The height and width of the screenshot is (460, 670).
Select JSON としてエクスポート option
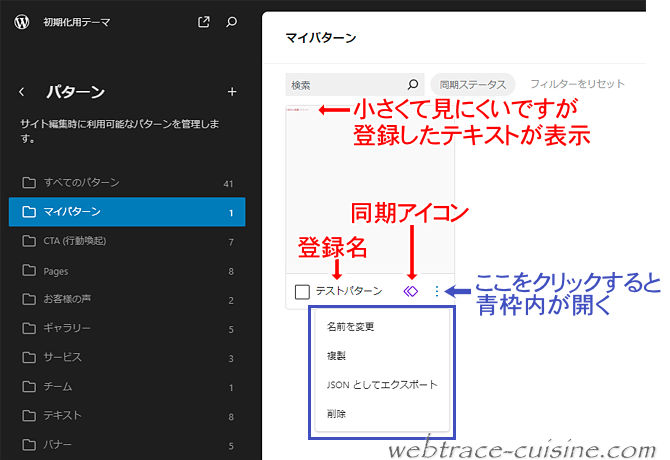[x=382, y=385]
